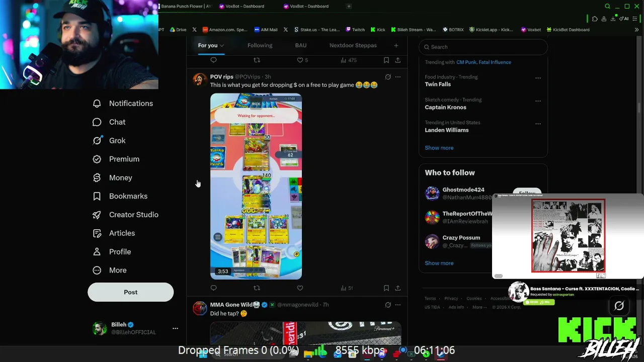Show more trending topics
This screenshot has height=362, width=644.
click(x=439, y=148)
